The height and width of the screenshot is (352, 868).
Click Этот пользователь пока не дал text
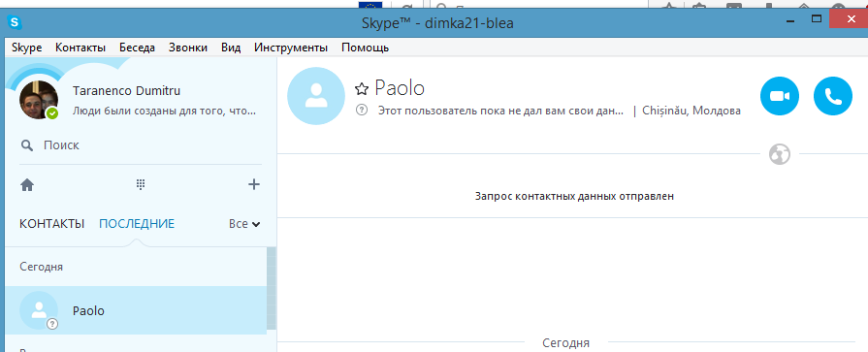[500, 111]
